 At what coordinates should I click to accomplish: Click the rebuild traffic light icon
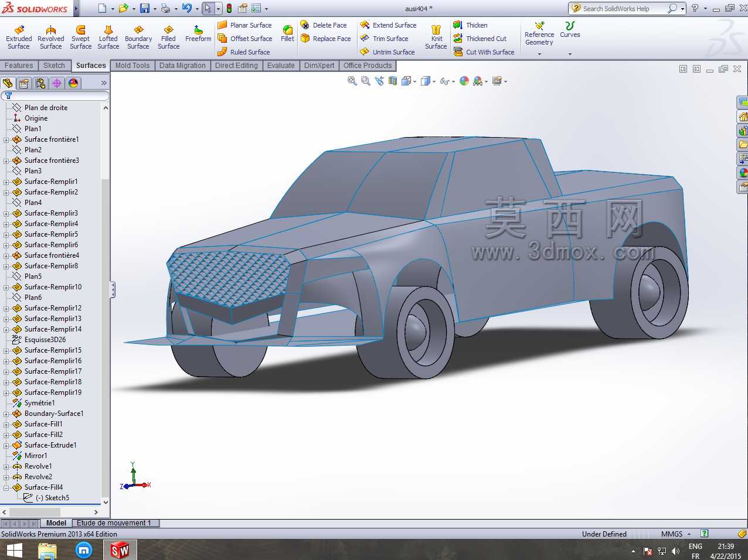pyautogui.click(x=229, y=8)
